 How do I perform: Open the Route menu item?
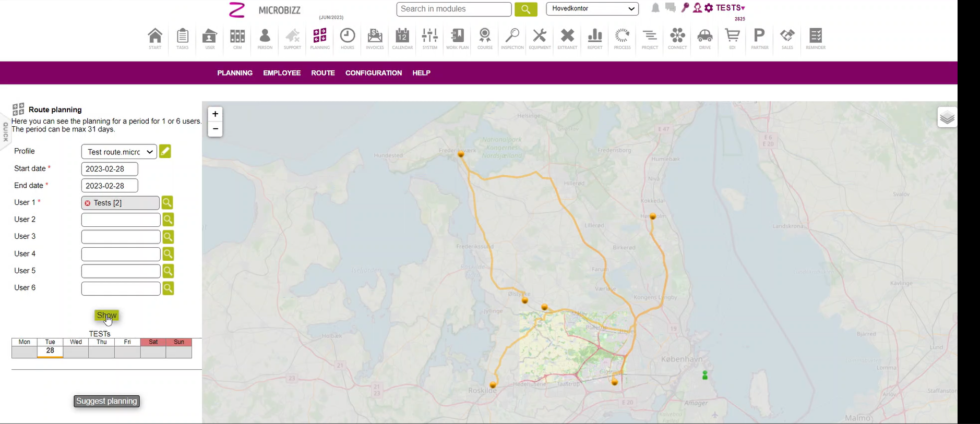(x=323, y=73)
